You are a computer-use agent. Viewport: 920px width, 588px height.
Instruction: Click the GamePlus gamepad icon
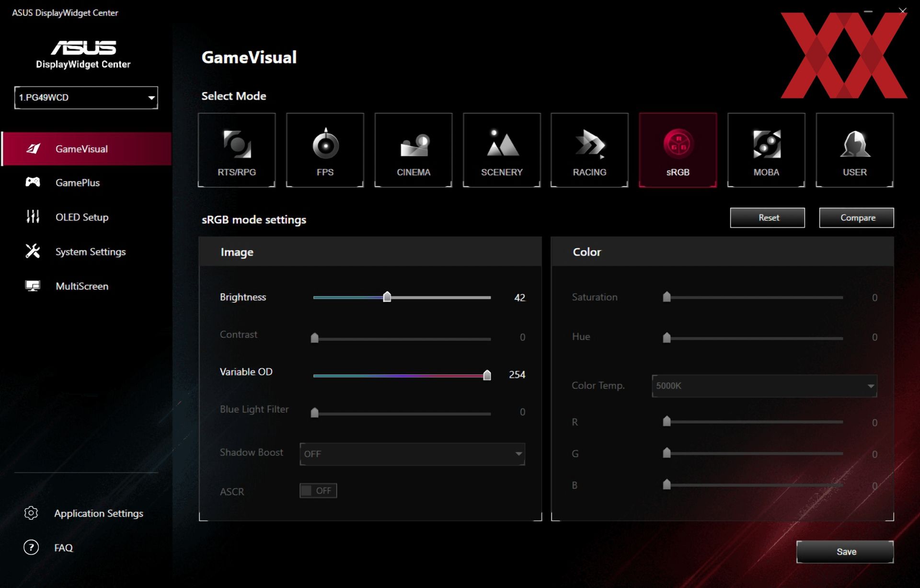[33, 182]
